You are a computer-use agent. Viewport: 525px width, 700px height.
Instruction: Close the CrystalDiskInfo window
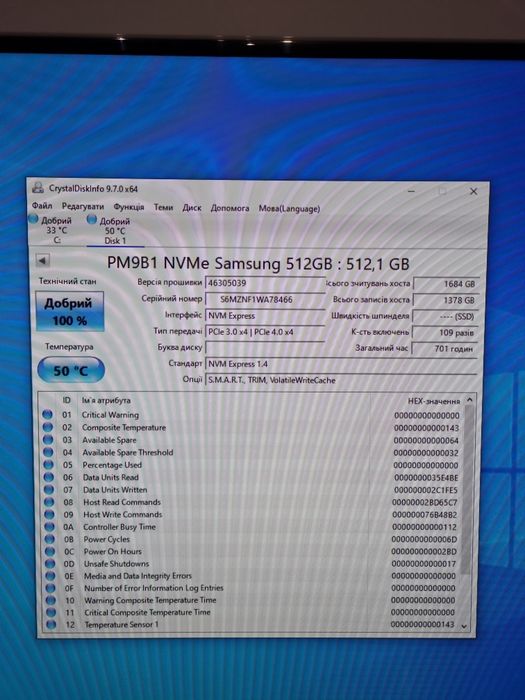[474, 192]
